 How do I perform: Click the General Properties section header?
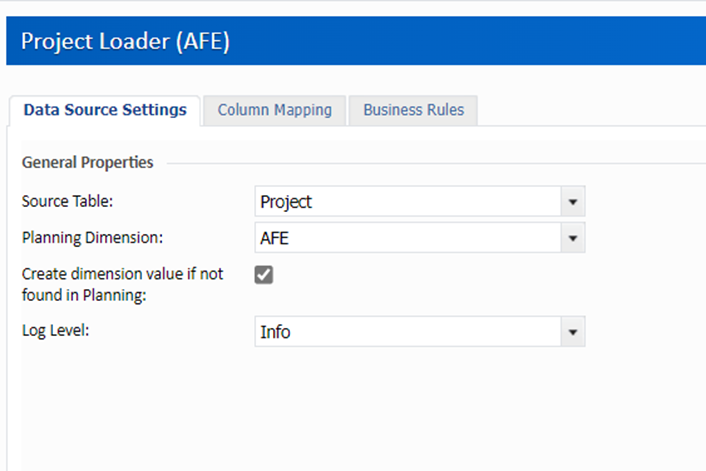(88, 162)
